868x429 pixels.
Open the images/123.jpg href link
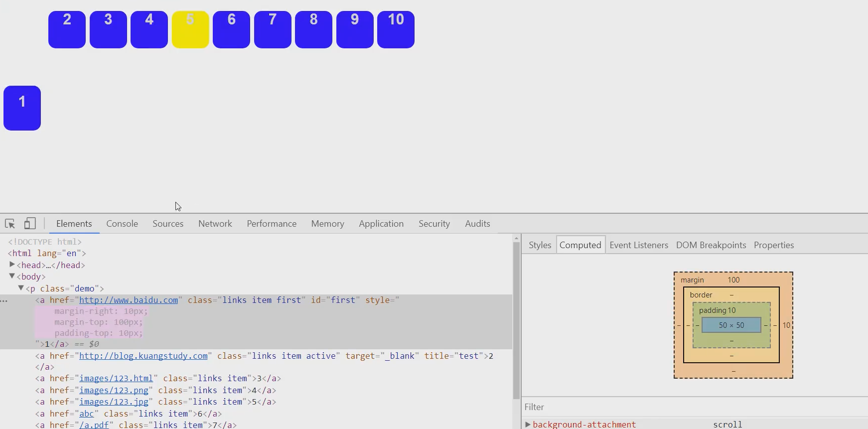[x=114, y=402]
